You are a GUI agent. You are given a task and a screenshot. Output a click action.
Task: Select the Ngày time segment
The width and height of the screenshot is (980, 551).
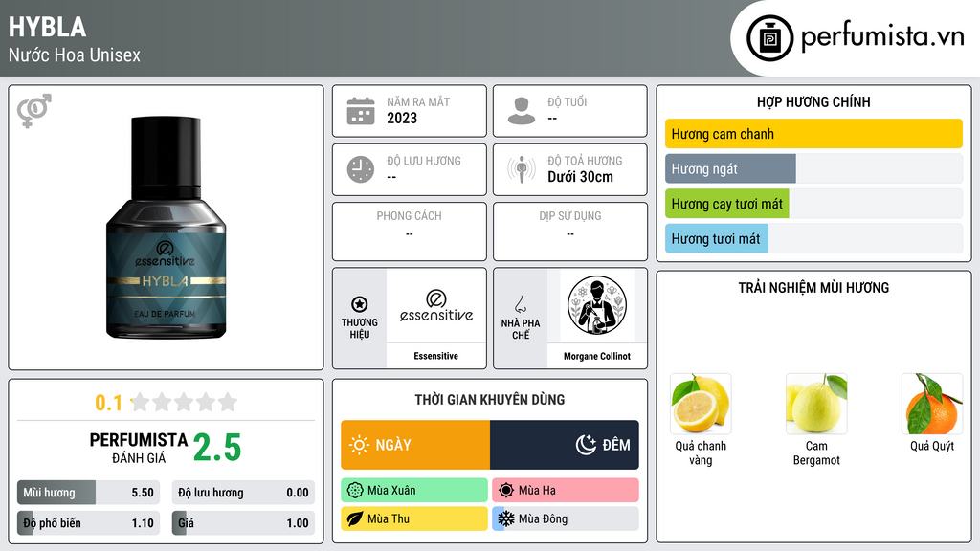tap(415, 445)
